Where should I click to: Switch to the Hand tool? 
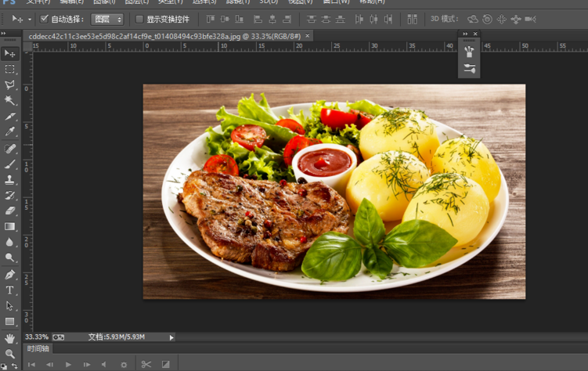(10, 338)
